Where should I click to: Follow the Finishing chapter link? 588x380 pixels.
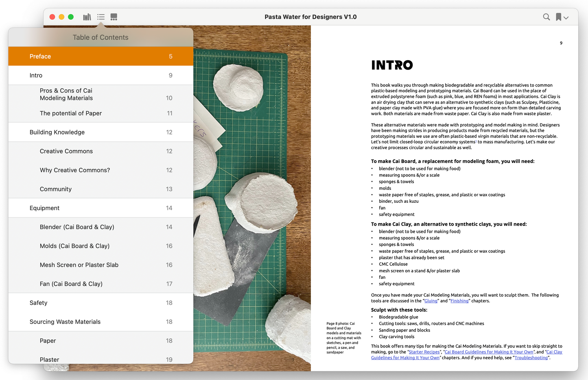click(x=459, y=301)
